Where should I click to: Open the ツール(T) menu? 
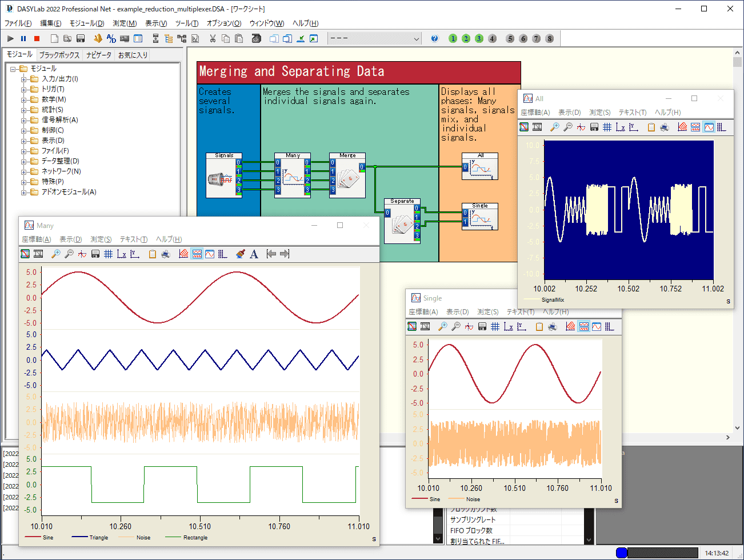click(x=187, y=23)
